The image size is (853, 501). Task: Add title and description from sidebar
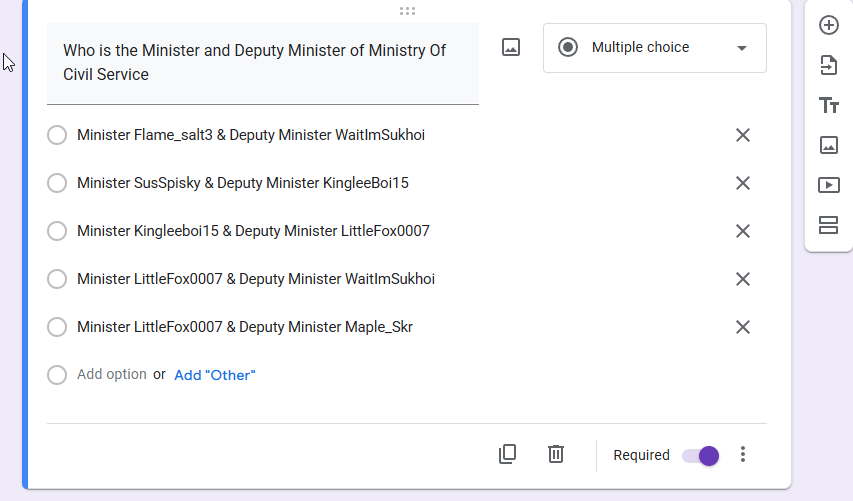pyautogui.click(x=829, y=105)
